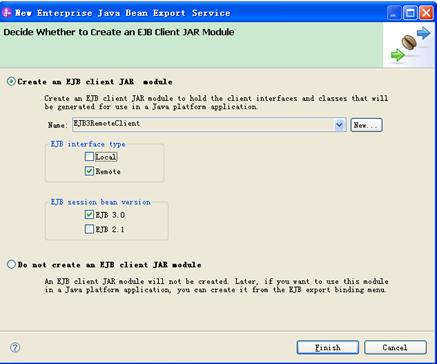The image size is (437, 364).
Task: Click the New... button
Action: point(366,125)
